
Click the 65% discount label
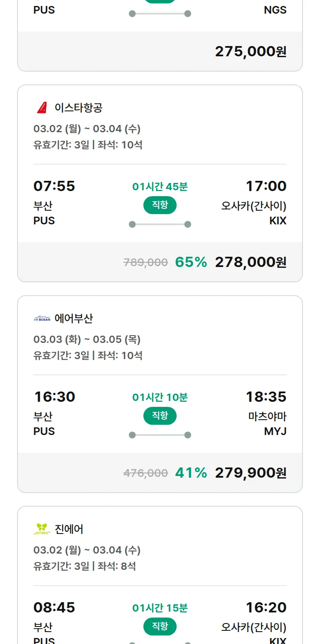click(191, 262)
